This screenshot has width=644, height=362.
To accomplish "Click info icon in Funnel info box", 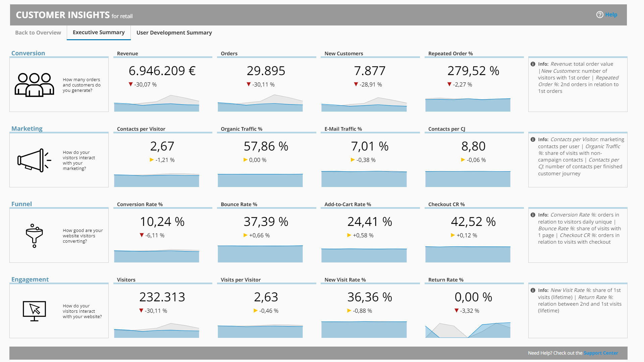I will click(533, 215).
